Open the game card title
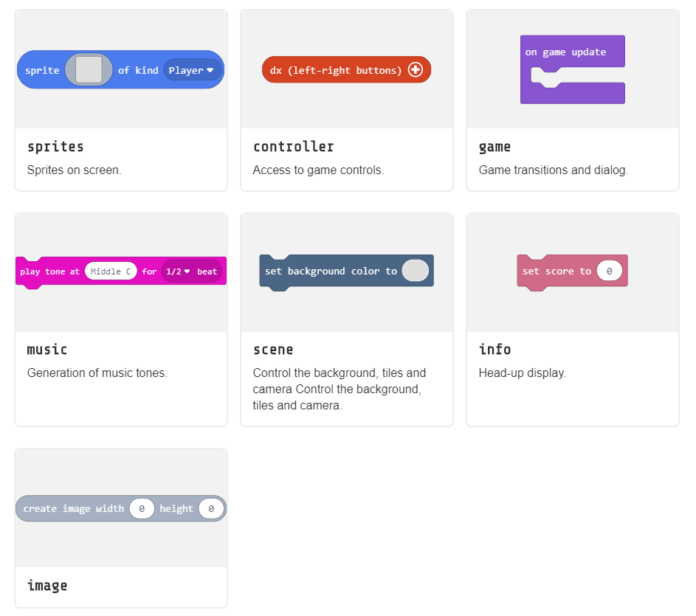 [495, 148]
